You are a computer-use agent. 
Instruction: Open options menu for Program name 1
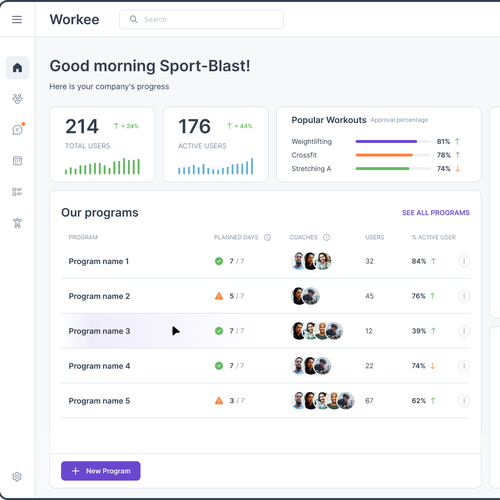coord(464,261)
